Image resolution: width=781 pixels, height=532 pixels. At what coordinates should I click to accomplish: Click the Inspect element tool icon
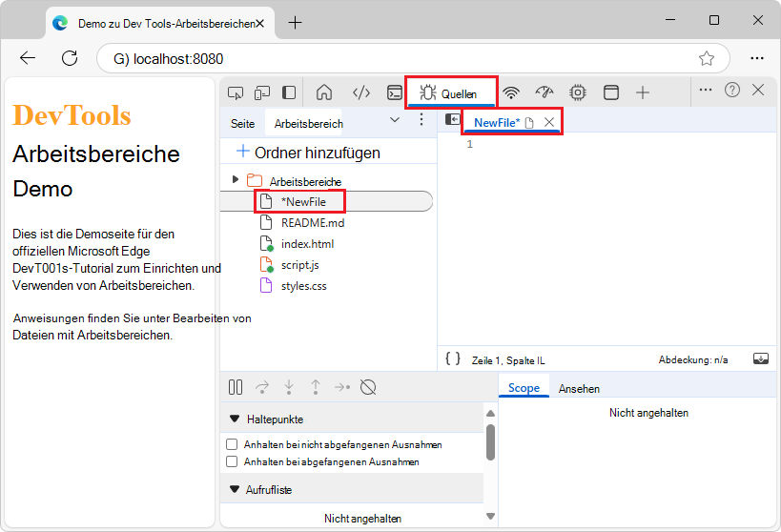236,93
